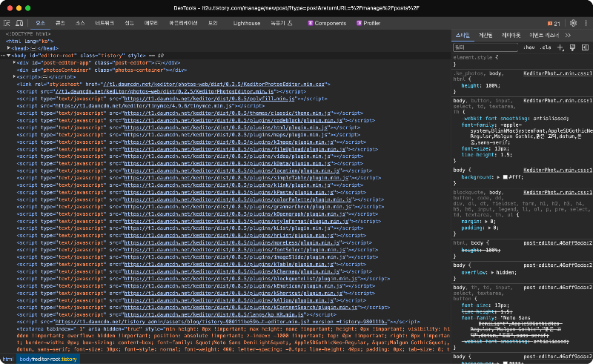Expand the overflow shorthand property triangle
This screenshot has height=364, width=593.
pyautogui.click(x=492, y=272)
